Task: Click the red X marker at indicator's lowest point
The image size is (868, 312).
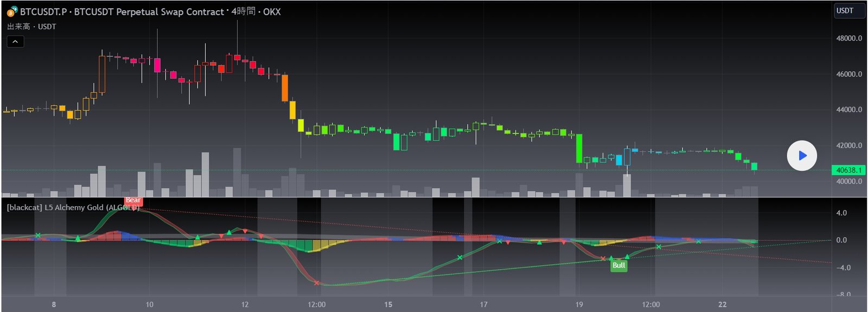Action: pos(316,283)
